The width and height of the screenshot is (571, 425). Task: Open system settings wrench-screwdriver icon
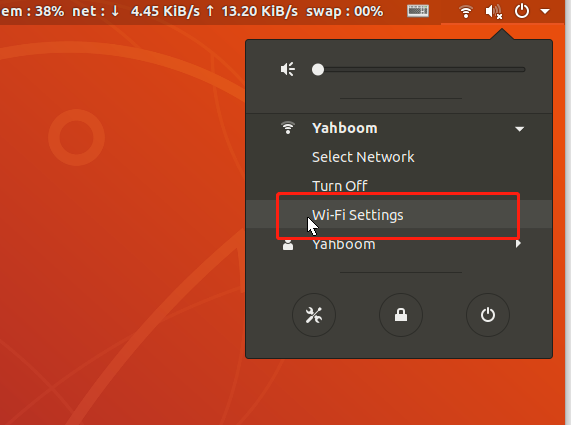(x=314, y=315)
